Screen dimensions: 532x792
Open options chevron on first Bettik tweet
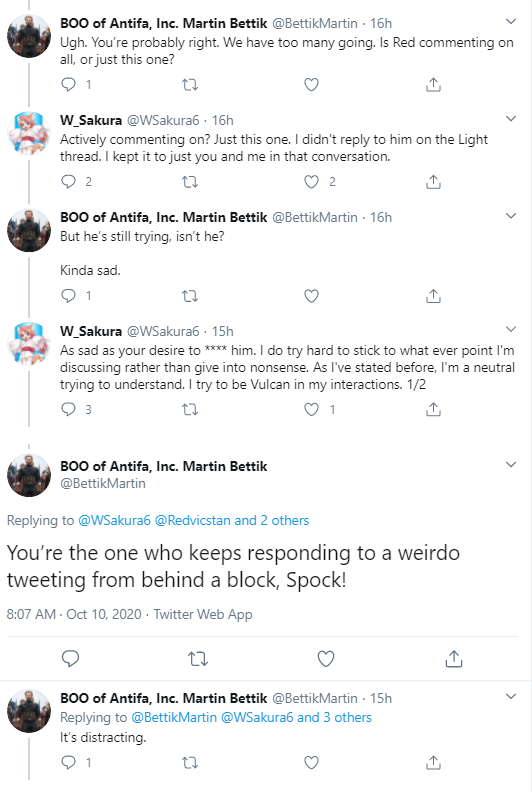511,22
